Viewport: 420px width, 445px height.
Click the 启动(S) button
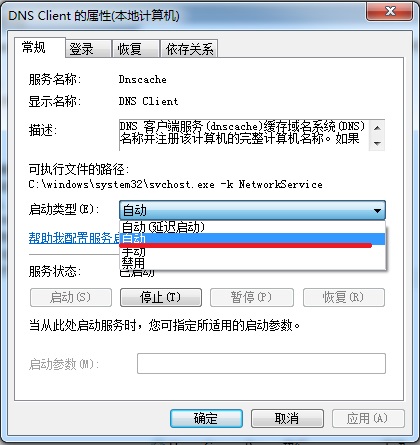point(71,297)
